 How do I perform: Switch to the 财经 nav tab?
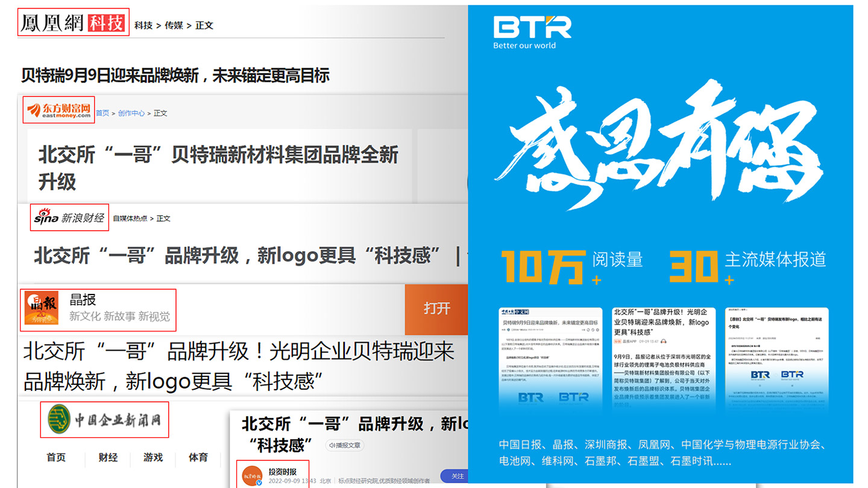[x=108, y=458]
